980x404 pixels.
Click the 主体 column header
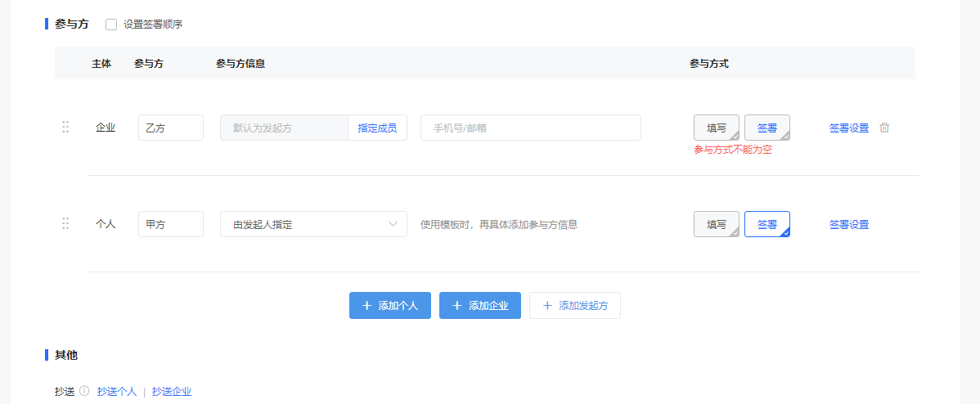click(x=101, y=63)
